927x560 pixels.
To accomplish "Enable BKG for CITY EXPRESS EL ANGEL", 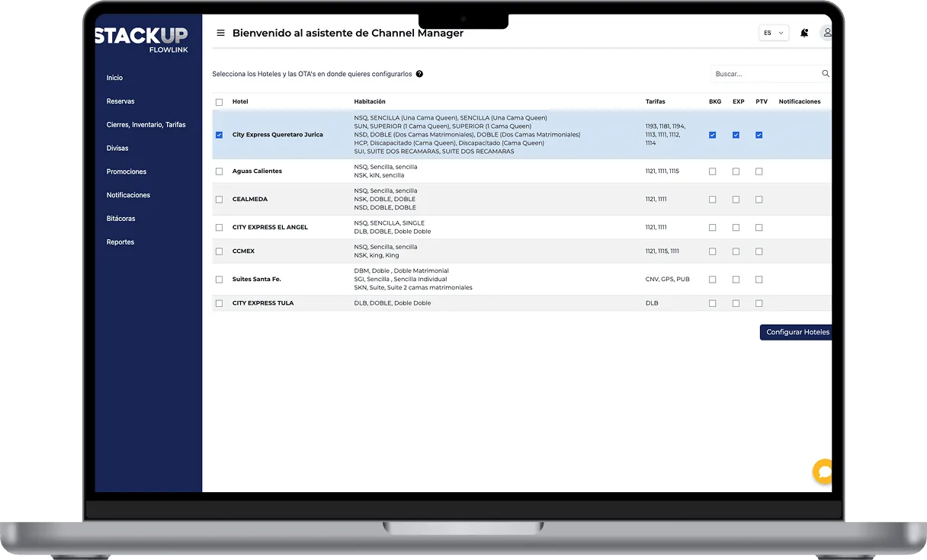I will point(713,228).
